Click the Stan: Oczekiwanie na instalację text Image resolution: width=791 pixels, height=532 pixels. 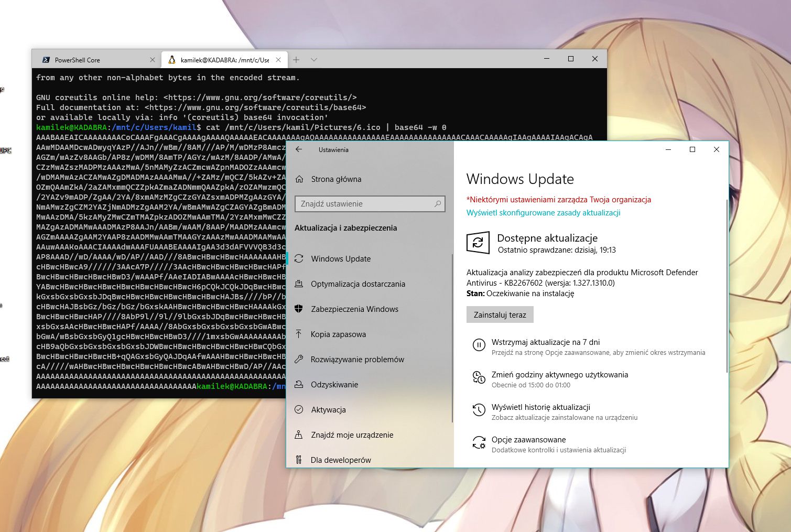tap(521, 294)
